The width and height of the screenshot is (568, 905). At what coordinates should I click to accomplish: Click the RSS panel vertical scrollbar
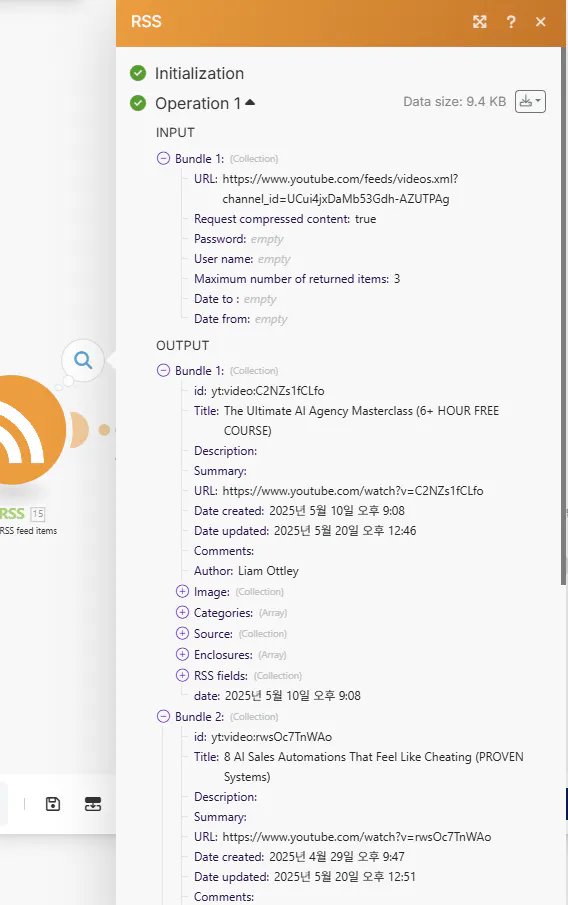tap(563, 316)
